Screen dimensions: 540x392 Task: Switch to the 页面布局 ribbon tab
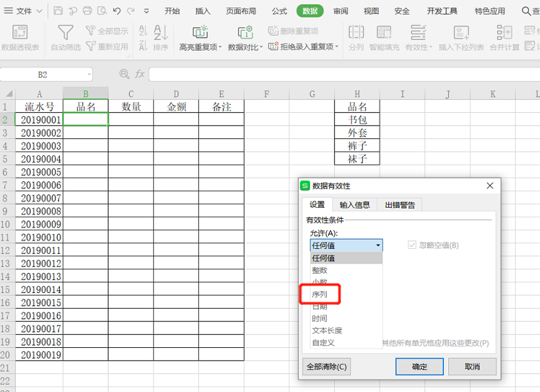241,11
